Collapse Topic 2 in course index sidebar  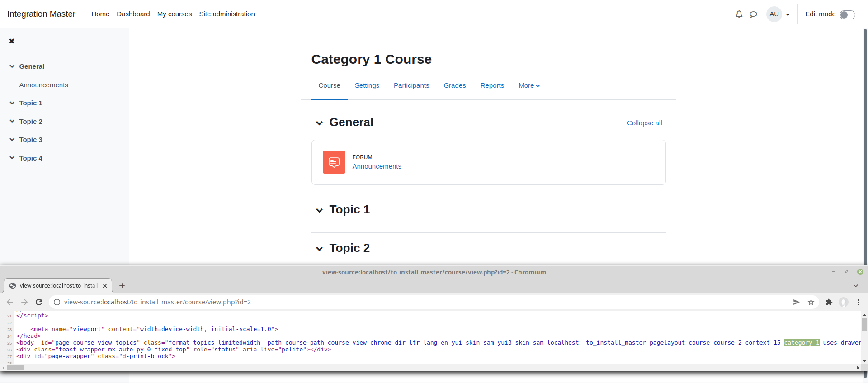click(12, 121)
